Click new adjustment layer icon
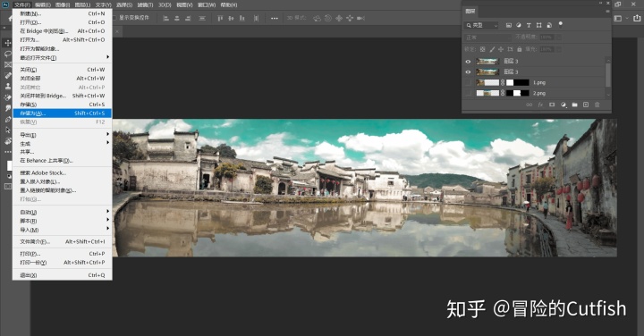 [x=563, y=105]
